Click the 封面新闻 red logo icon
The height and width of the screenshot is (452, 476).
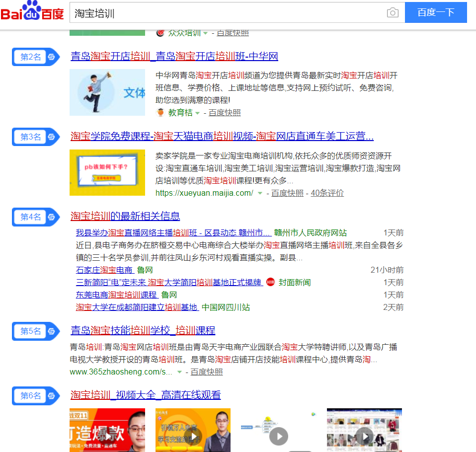(270, 282)
